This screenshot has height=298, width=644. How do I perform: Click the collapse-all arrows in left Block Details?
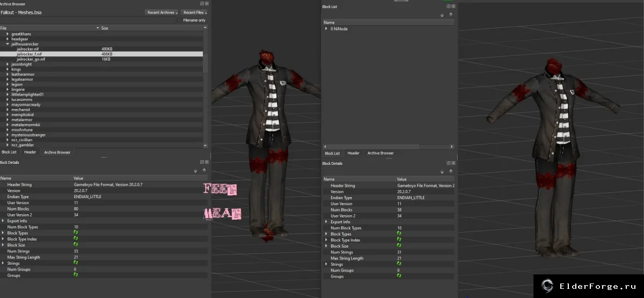203,170
